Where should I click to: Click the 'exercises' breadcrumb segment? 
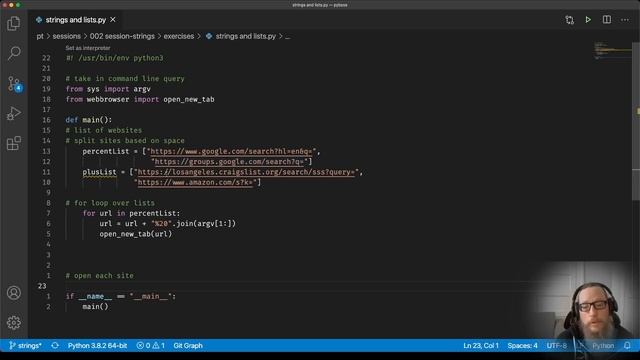pos(179,36)
